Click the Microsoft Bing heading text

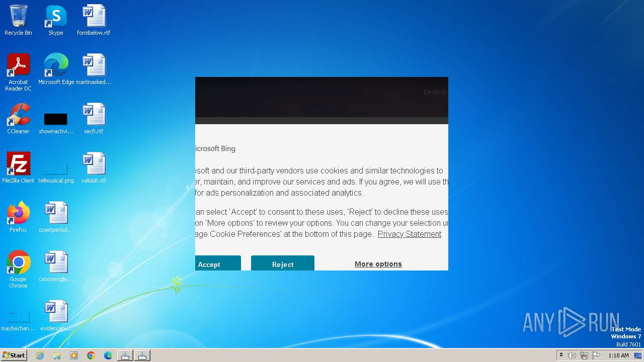click(215, 148)
